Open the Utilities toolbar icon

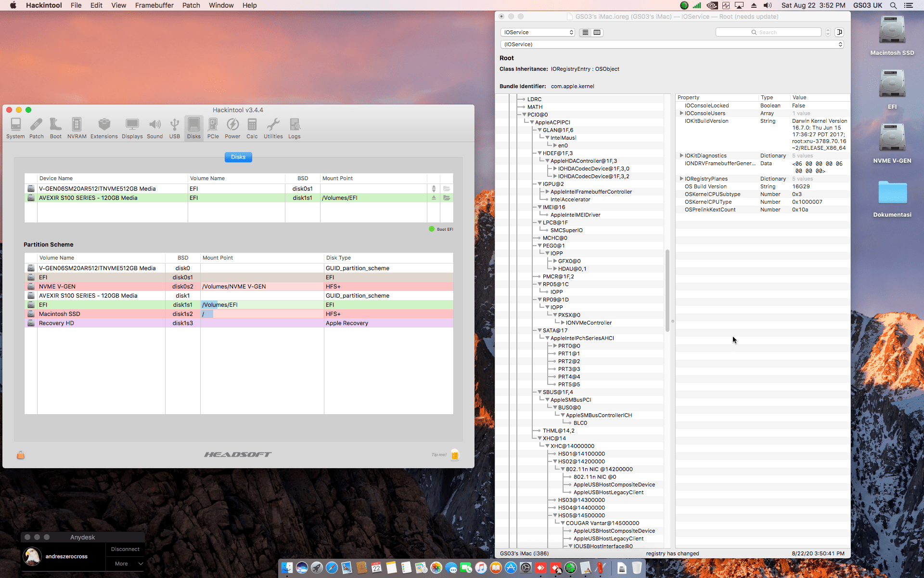[273, 128]
